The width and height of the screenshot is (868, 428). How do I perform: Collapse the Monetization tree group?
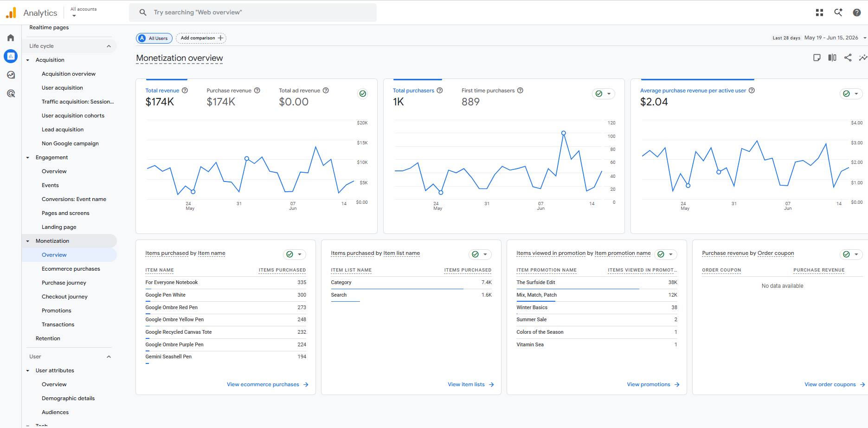pyautogui.click(x=28, y=241)
